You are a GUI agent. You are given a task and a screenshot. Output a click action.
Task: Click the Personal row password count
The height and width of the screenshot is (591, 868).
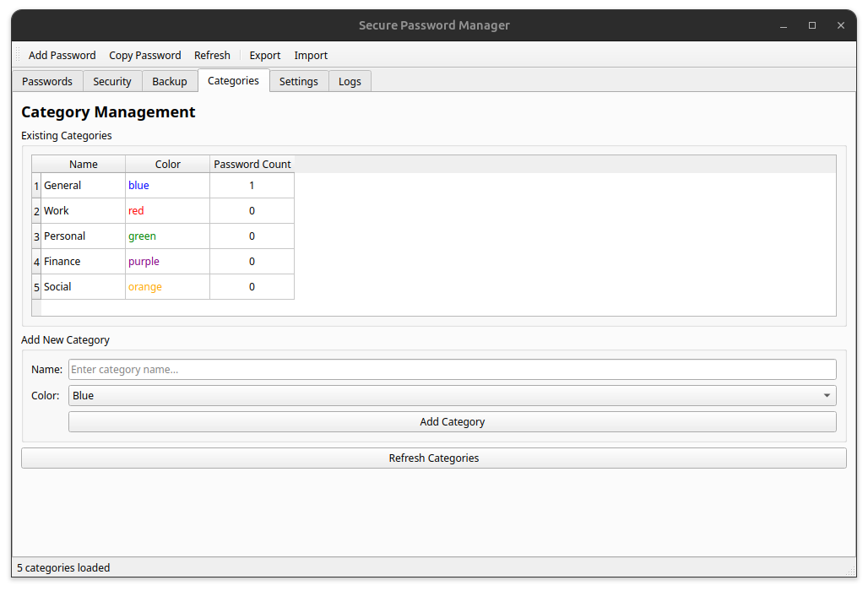(x=252, y=236)
